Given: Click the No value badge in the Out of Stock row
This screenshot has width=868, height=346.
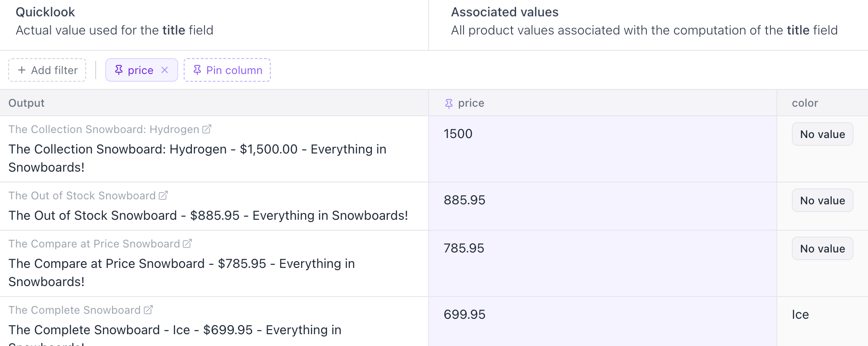Looking at the screenshot, I should pos(822,200).
